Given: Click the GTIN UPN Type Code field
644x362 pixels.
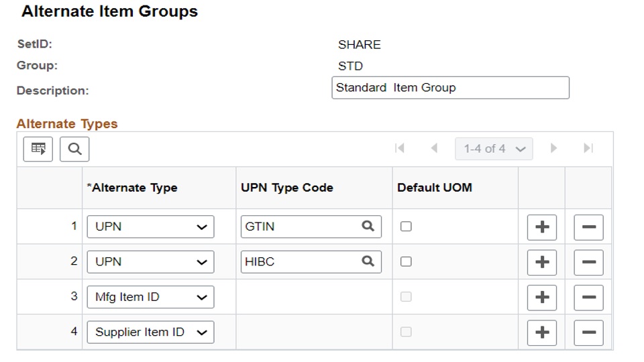Looking at the screenshot, I should tap(311, 227).
